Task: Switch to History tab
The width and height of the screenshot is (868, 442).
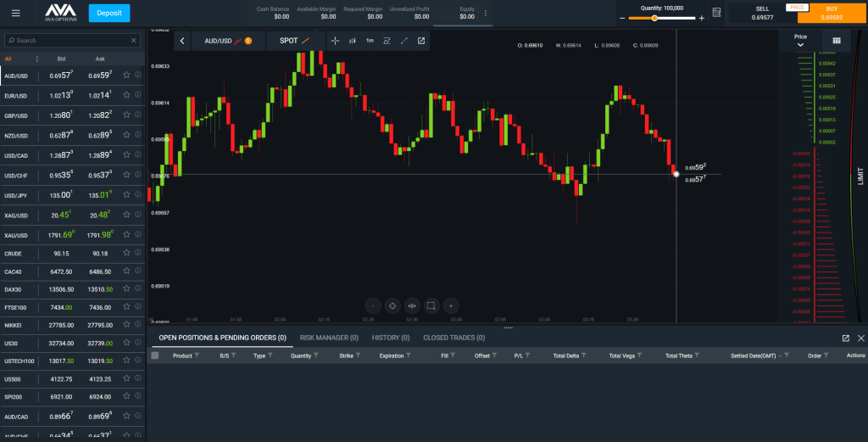Action: 391,338
